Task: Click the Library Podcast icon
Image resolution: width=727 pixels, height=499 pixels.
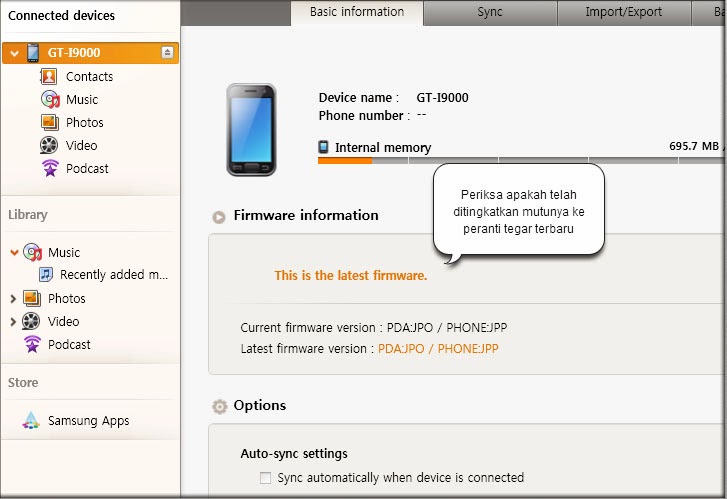Action: pos(32,344)
